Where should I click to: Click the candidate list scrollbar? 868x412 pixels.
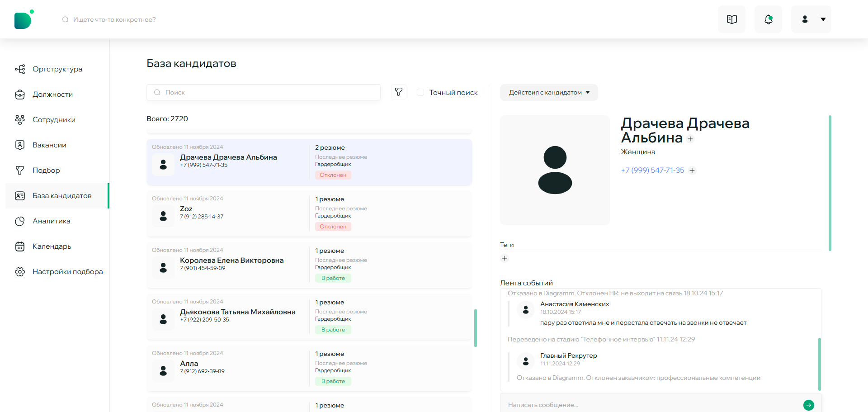[x=476, y=328]
